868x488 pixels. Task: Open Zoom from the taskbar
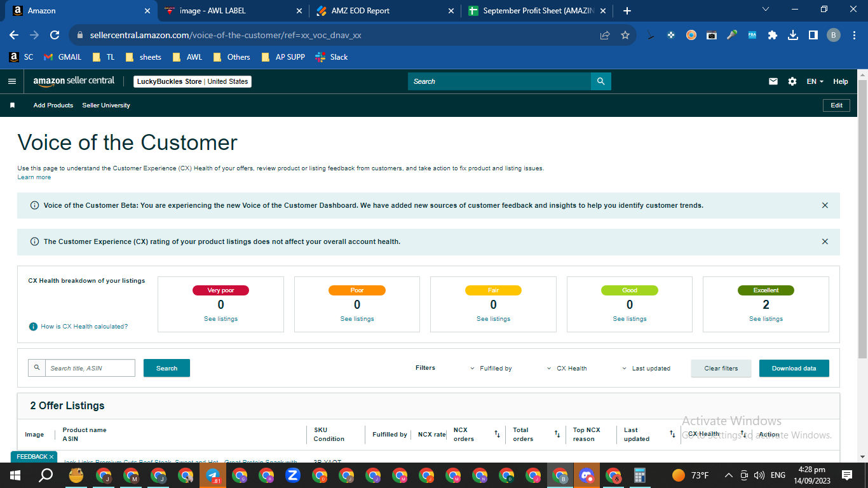click(x=293, y=475)
